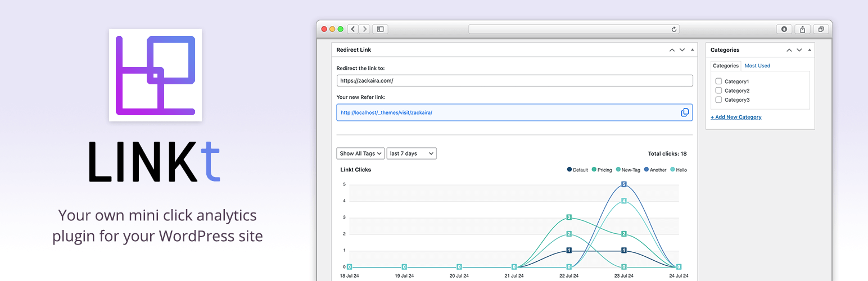Toggle the browser sidebar icon
868x281 pixels.
tap(381, 29)
